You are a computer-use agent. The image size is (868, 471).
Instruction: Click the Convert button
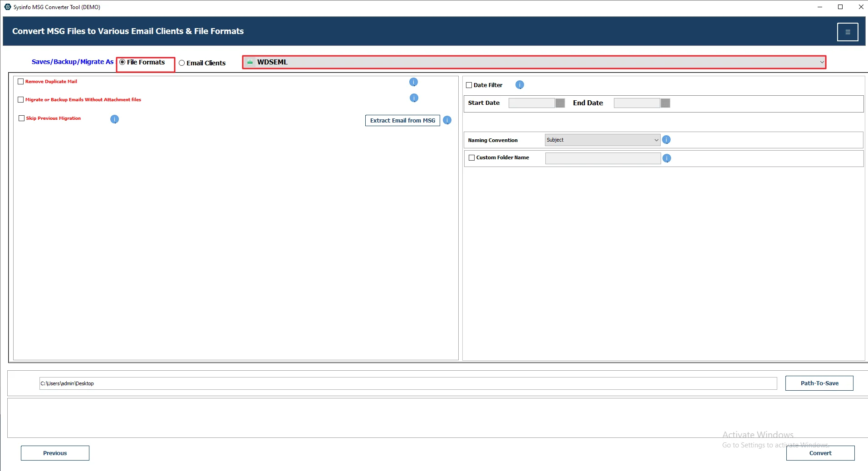tap(820, 453)
